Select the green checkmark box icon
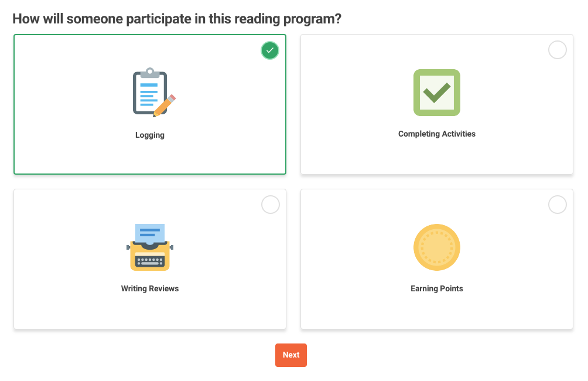Image resolution: width=588 pixels, height=381 pixels. tap(436, 93)
